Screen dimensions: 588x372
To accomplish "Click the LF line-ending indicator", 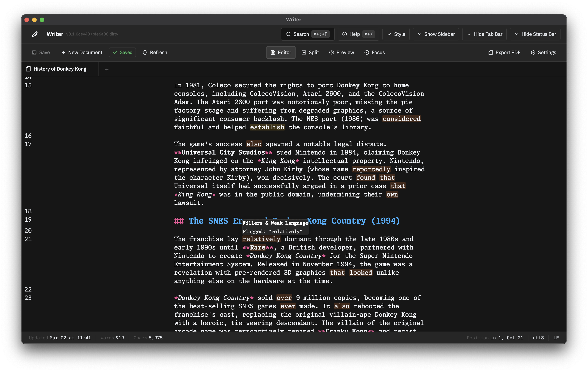I will click(556, 338).
